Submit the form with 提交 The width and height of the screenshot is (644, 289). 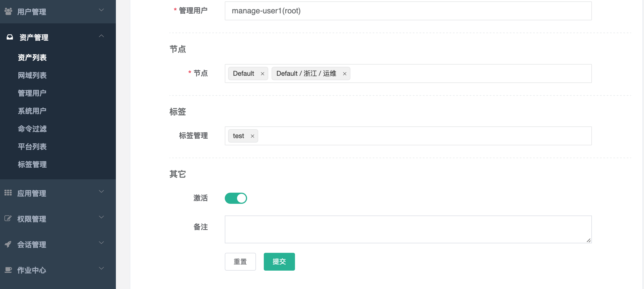pos(279,262)
